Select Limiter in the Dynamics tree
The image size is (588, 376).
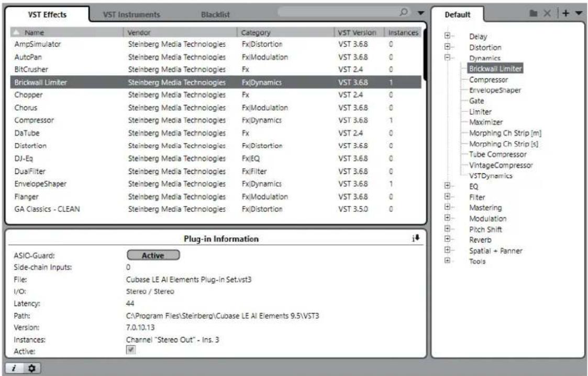pos(480,112)
